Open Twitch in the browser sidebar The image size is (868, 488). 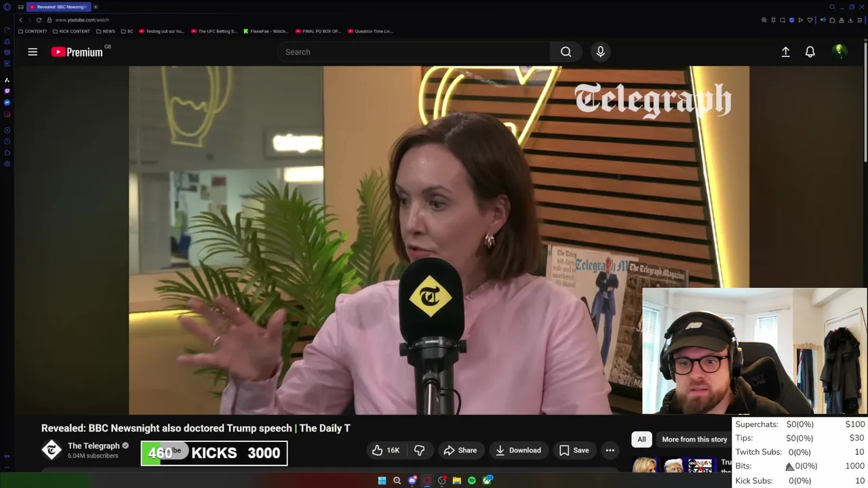click(7, 91)
